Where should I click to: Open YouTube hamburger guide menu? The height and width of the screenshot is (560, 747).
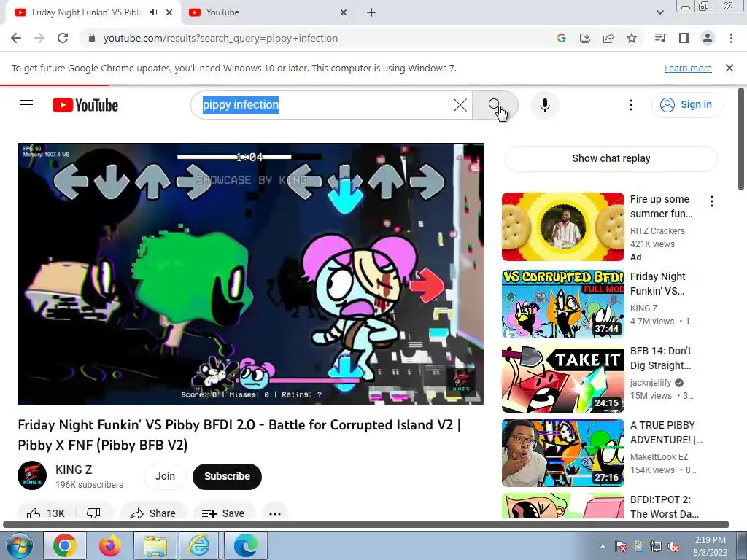[26, 105]
